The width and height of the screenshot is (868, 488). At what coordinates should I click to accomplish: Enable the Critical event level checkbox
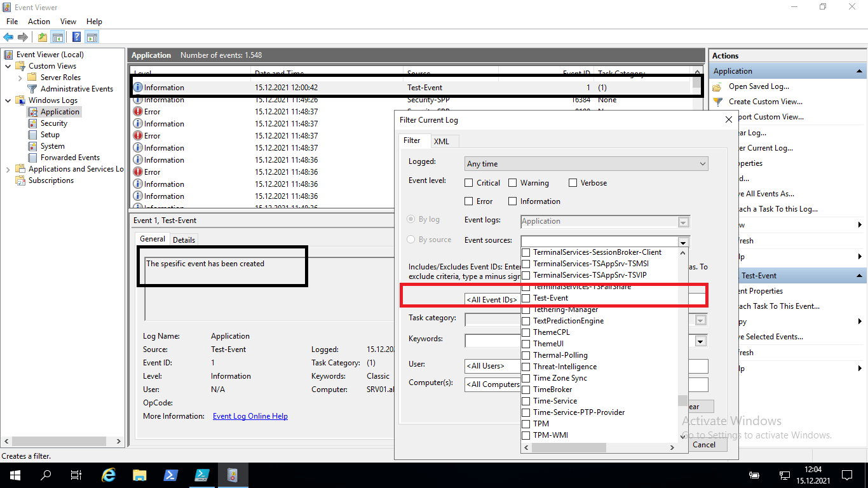(x=469, y=183)
